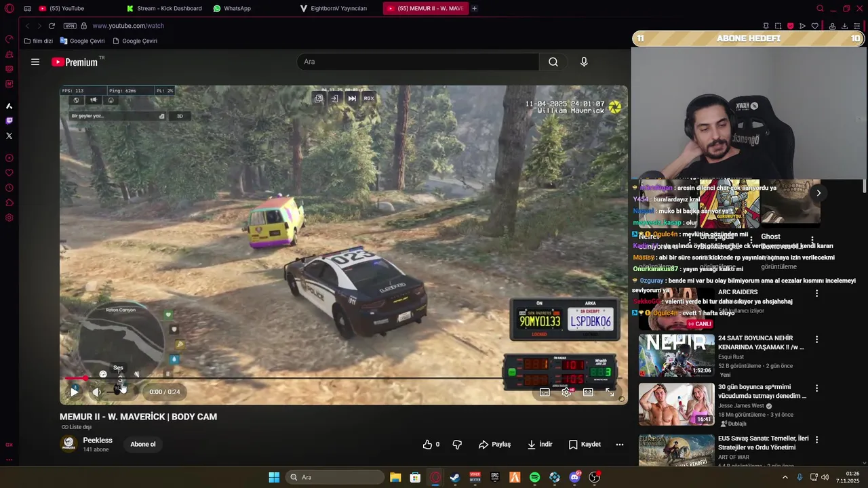The image size is (868, 488).
Task: Open Opera easy setup menu icon
Action: (x=857, y=26)
